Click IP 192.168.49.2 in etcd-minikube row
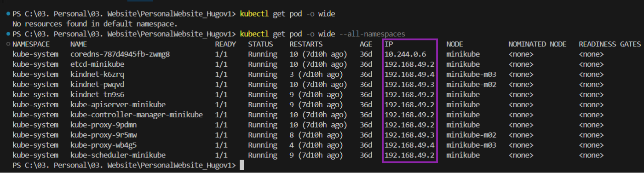Screen dimensions: 644x173 click(409, 64)
